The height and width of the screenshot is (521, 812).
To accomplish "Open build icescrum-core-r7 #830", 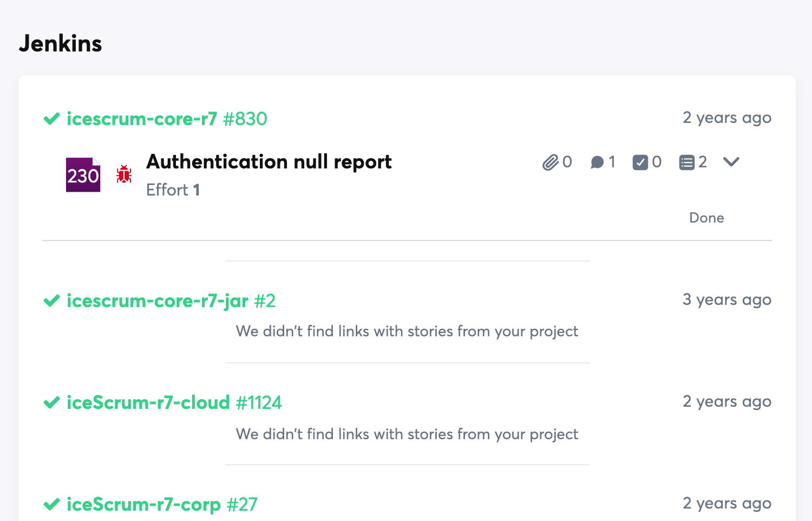I will click(x=167, y=119).
